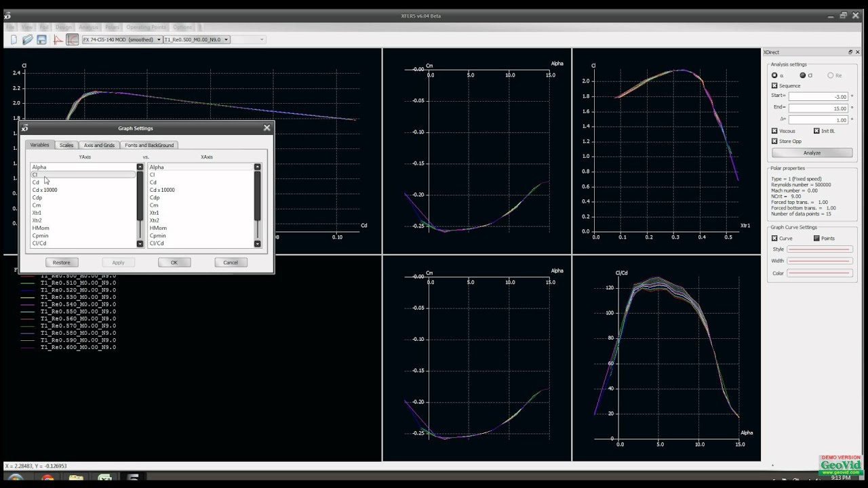
Task: Click Cancel in Graph Settings
Action: (x=231, y=262)
